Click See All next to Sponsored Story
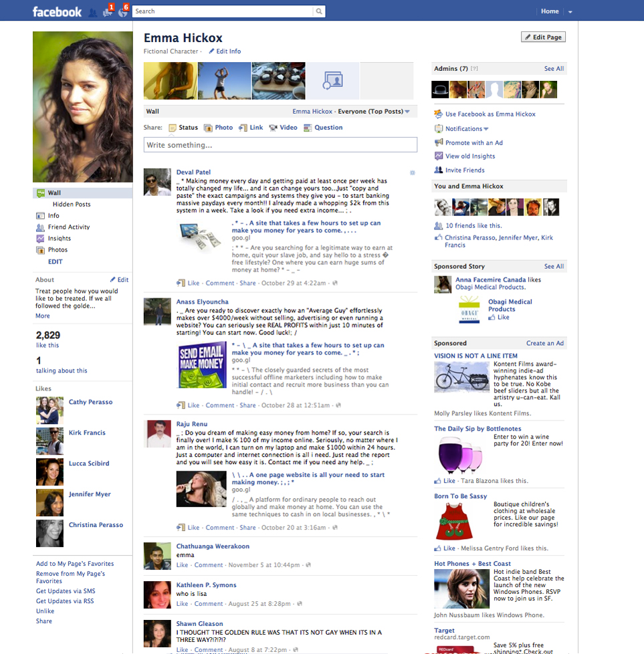The height and width of the screenshot is (654, 644). (554, 266)
